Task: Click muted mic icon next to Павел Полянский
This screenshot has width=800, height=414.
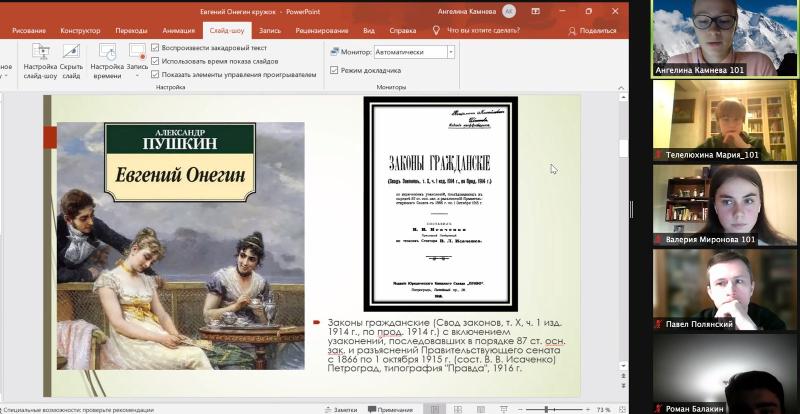Action: [x=659, y=324]
